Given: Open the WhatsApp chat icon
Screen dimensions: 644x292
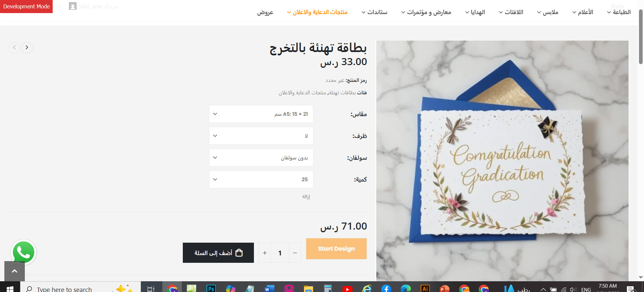Looking at the screenshot, I should pyautogui.click(x=23, y=252).
